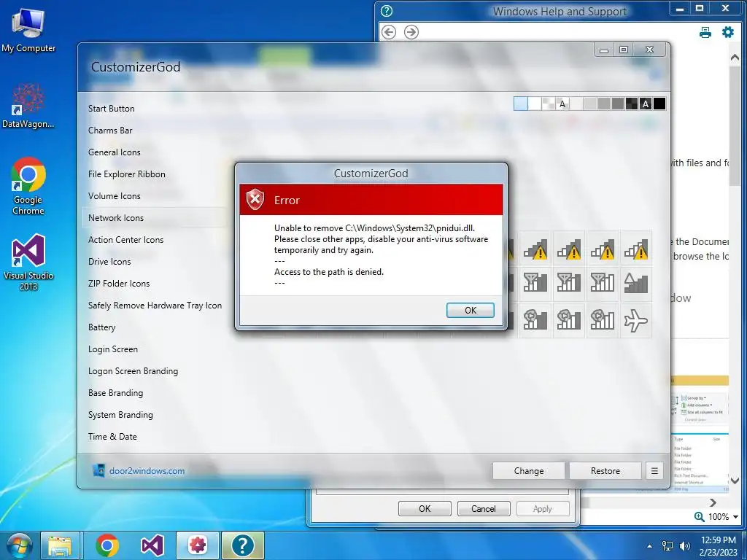Image resolution: width=747 pixels, height=560 pixels.
Task: Select Base Branding category
Action: [x=115, y=393]
